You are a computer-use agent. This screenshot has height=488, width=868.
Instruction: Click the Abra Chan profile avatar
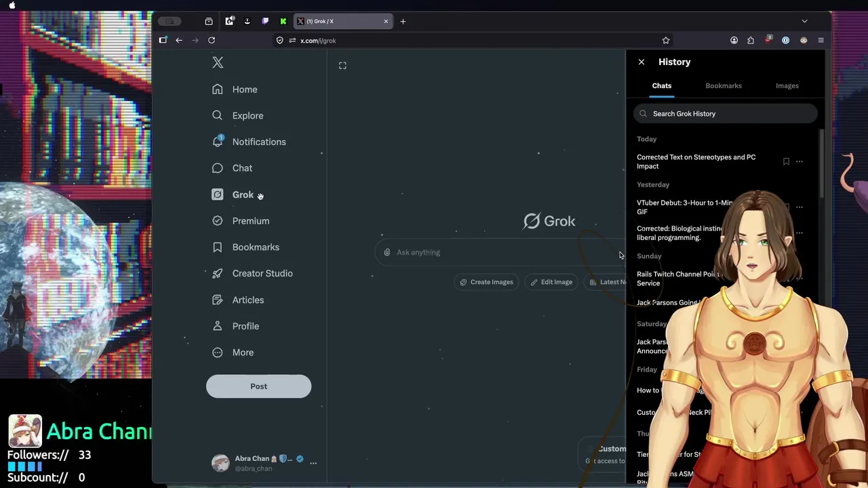click(220, 463)
